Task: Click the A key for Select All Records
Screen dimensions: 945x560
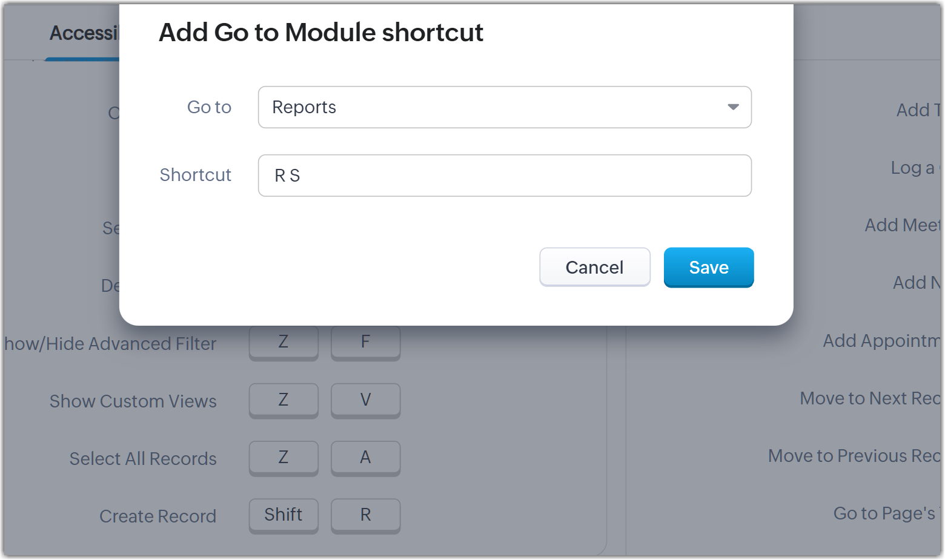Action: [365, 458]
